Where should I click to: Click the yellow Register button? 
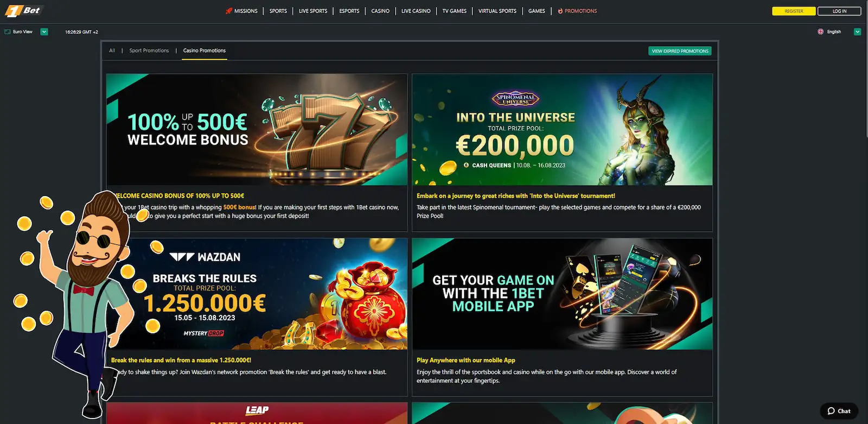point(794,11)
